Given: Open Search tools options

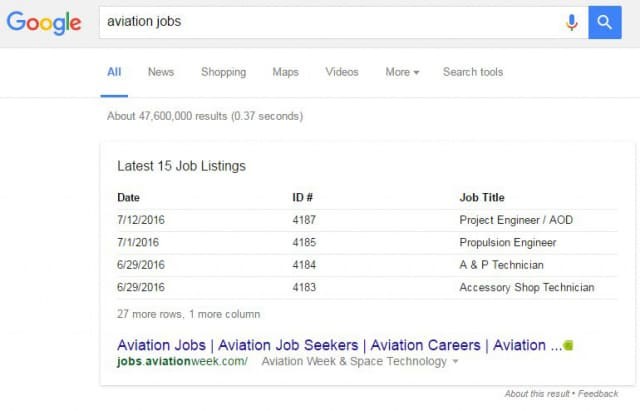Looking at the screenshot, I should pos(473,72).
